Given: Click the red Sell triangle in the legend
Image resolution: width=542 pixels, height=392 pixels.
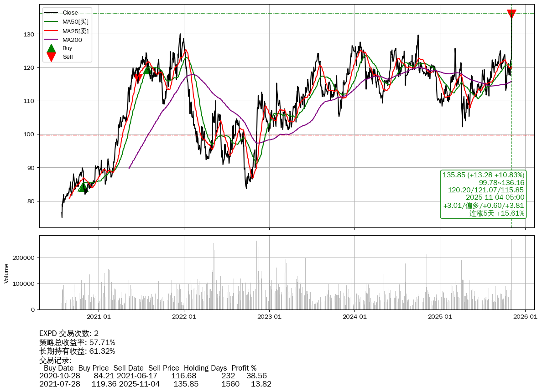Looking at the screenshot, I should (51, 57).
